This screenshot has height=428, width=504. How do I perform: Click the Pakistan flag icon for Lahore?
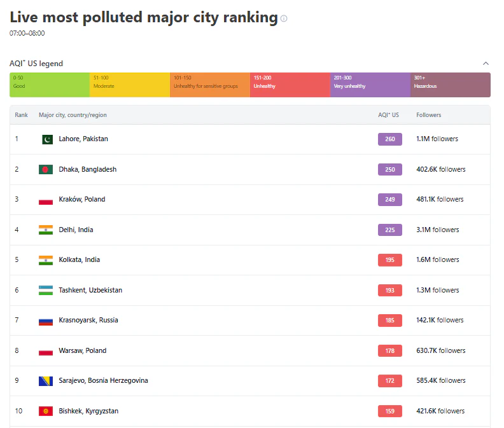pos(46,139)
